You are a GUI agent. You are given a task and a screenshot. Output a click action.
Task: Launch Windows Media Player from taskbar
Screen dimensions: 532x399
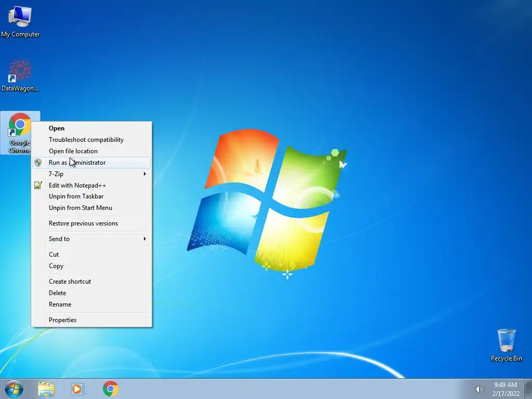pos(78,389)
